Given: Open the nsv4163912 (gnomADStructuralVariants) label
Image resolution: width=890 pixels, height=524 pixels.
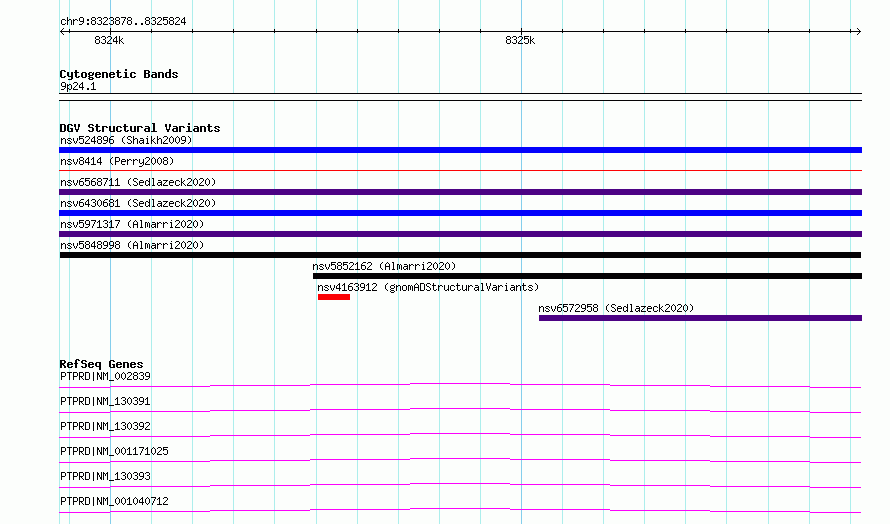Looking at the screenshot, I should [x=428, y=287].
